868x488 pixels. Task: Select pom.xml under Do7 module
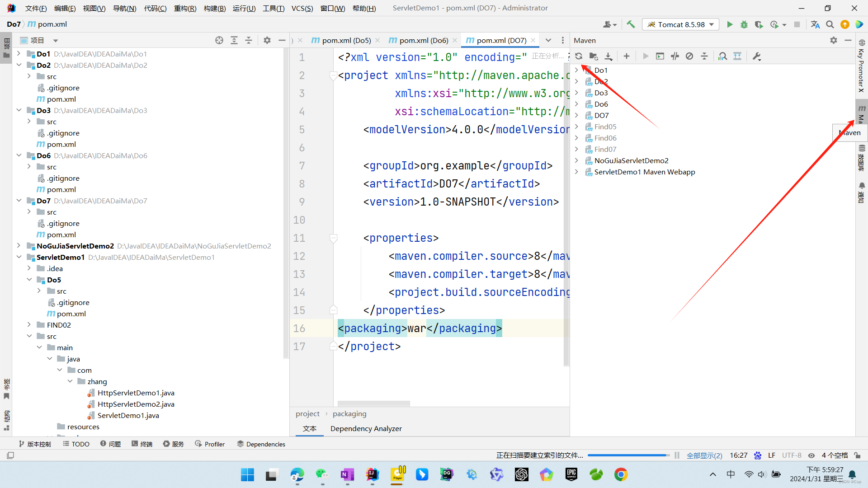[61, 235]
